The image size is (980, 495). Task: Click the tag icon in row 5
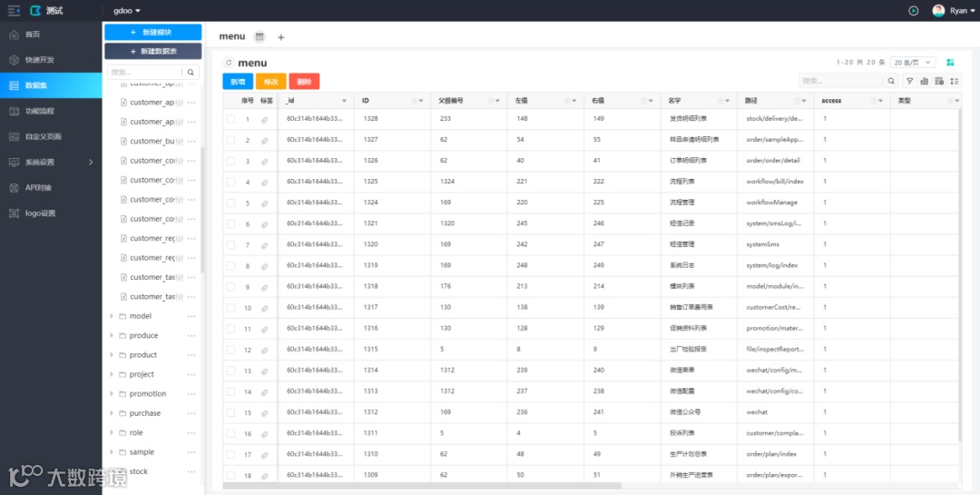point(264,203)
